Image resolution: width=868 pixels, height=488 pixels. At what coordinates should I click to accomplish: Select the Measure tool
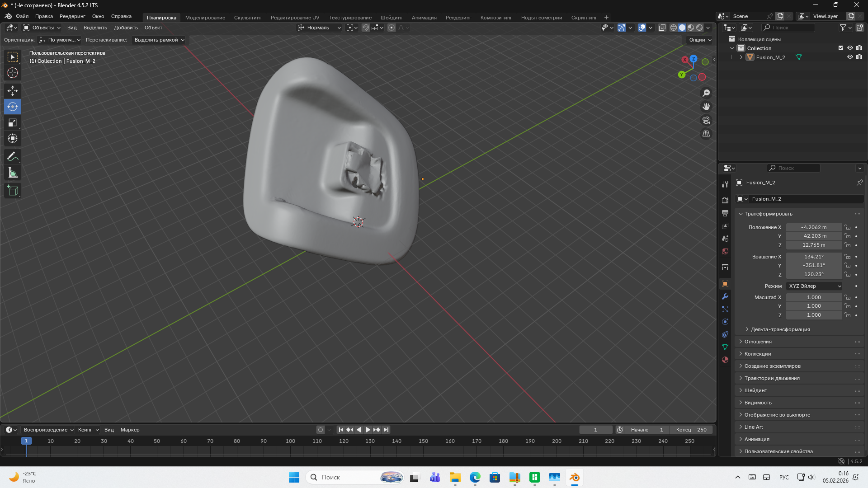point(13,173)
